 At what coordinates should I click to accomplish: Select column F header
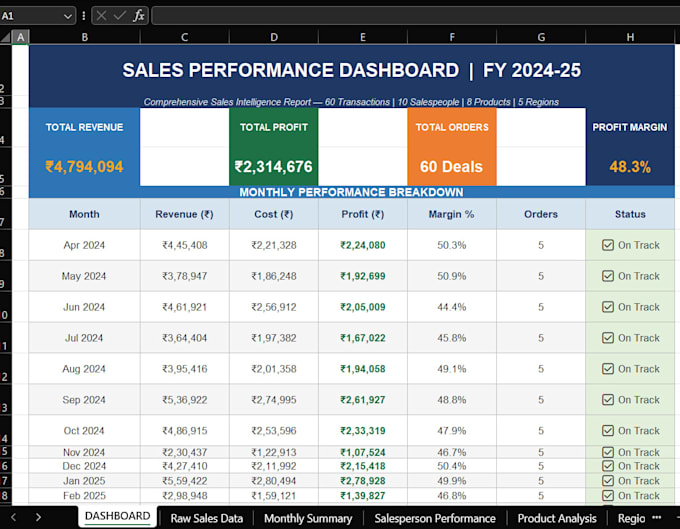tap(452, 37)
